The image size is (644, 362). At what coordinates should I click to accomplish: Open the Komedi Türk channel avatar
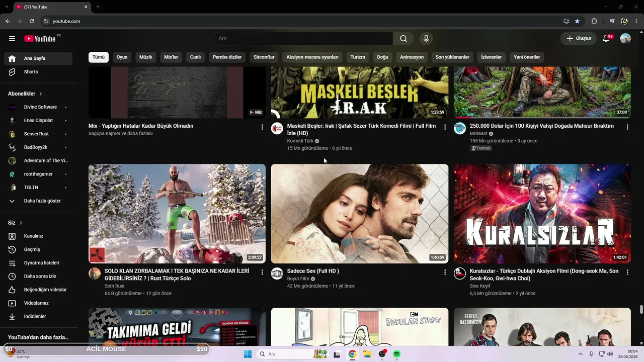click(277, 129)
